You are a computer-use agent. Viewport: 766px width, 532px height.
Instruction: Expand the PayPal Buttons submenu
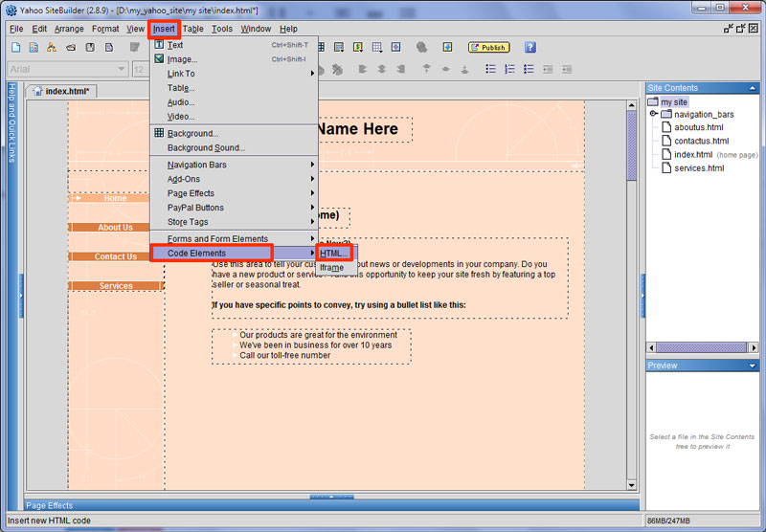click(234, 208)
